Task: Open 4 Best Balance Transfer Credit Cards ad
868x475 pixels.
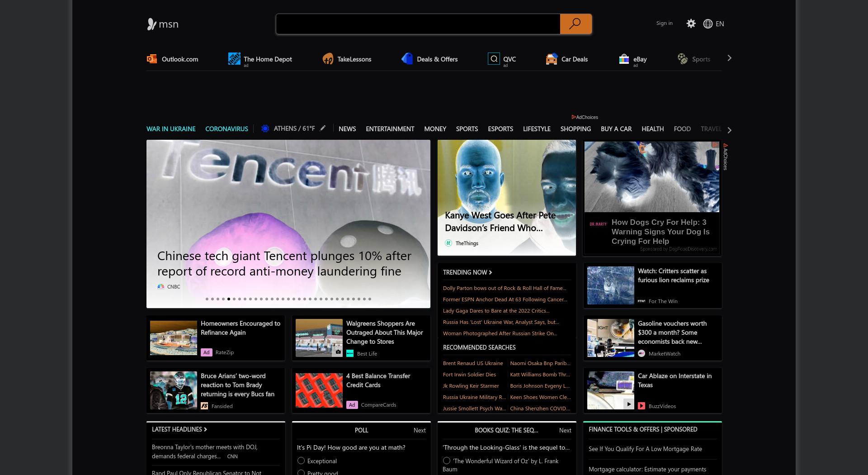Action: pyautogui.click(x=361, y=390)
